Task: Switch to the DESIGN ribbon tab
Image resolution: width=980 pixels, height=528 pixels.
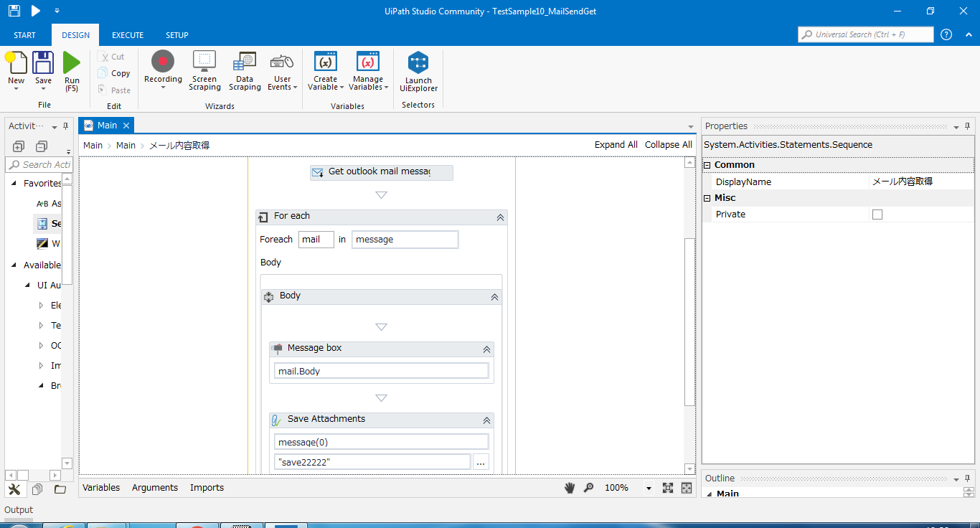Action: (75, 35)
